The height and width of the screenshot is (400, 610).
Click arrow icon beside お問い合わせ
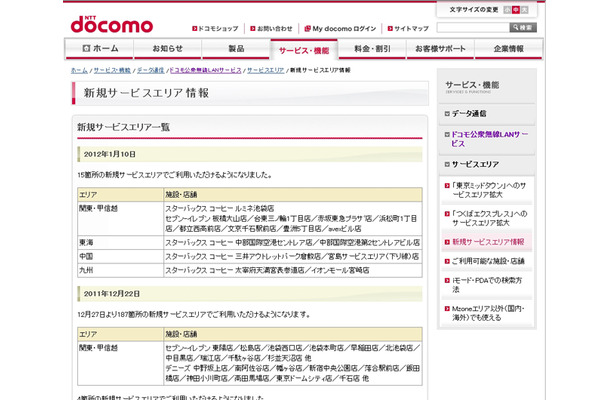pyautogui.click(x=253, y=28)
